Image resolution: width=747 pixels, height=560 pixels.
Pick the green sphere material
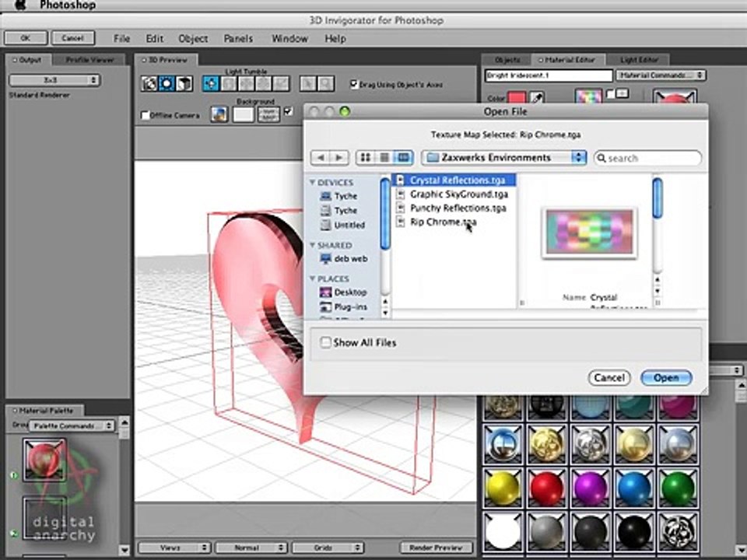pyautogui.click(x=678, y=489)
